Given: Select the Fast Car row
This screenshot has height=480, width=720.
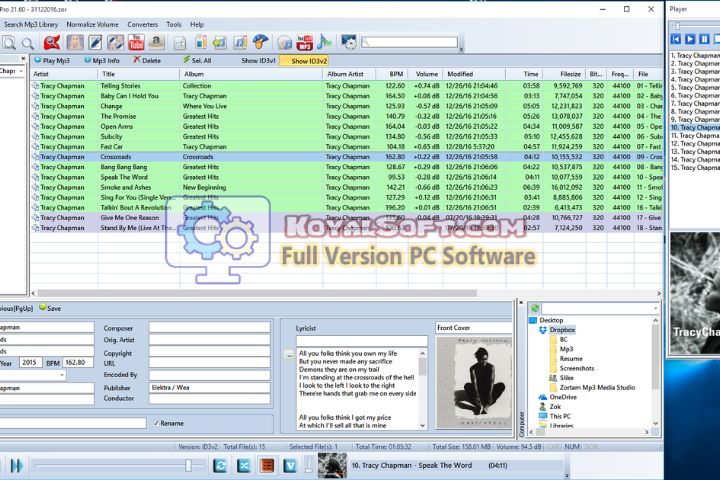Looking at the screenshot, I should (347, 147).
